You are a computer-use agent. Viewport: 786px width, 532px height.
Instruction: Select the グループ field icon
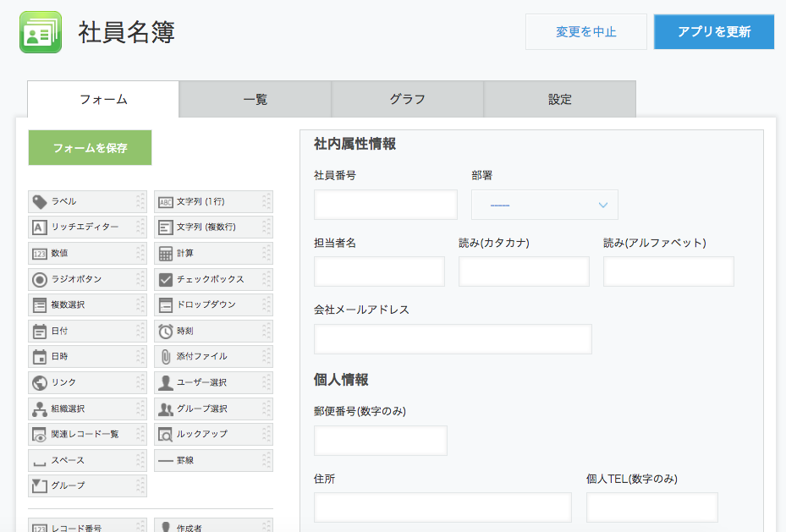(x=40, y=486)
